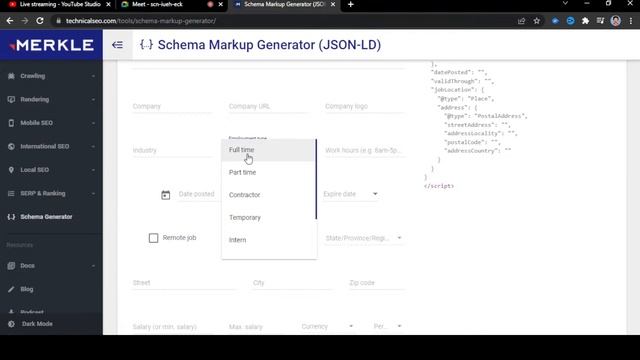Click the Mobile SEO phone icon
The image size is (640, 360).
tap(11, 123)
